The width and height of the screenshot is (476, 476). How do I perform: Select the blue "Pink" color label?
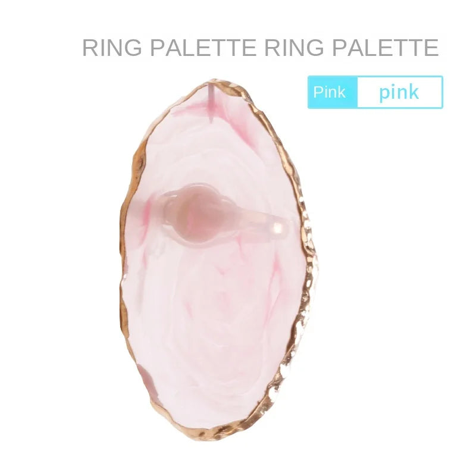coord(333,92)
